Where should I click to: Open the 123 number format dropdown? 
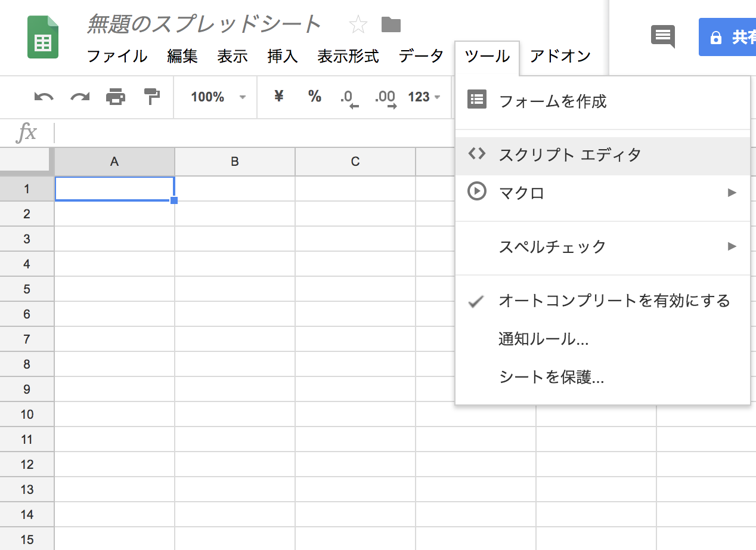(x=423, y=97)
